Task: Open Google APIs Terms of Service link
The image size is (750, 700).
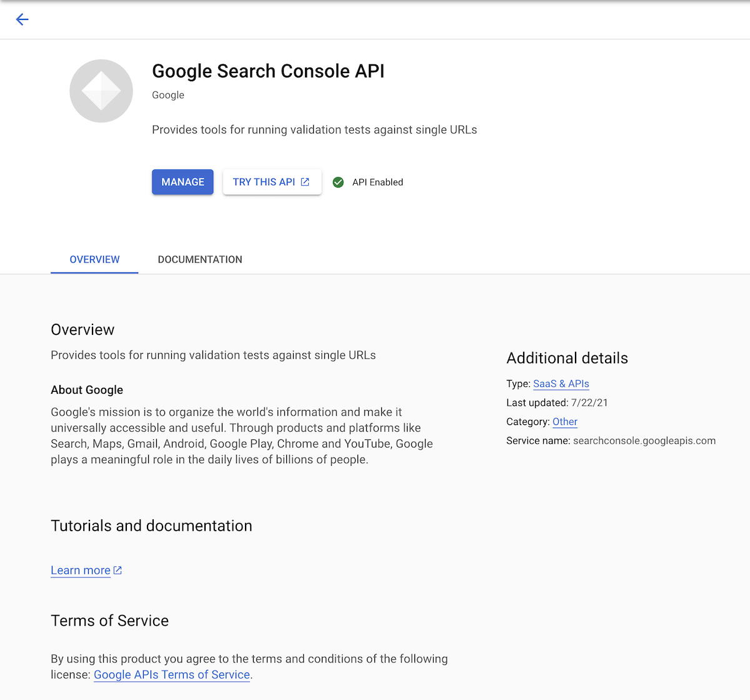Action: click(172, 674)
